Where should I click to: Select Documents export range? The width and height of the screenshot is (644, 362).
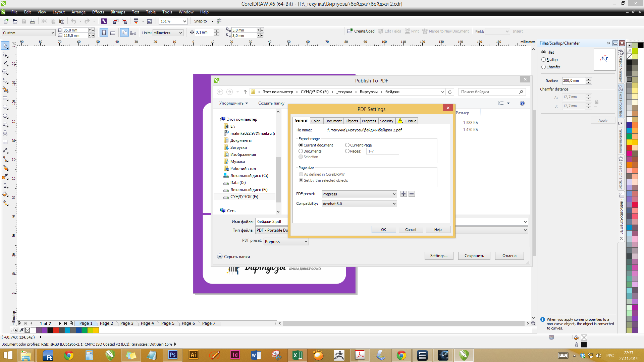(x=301, y=151)
